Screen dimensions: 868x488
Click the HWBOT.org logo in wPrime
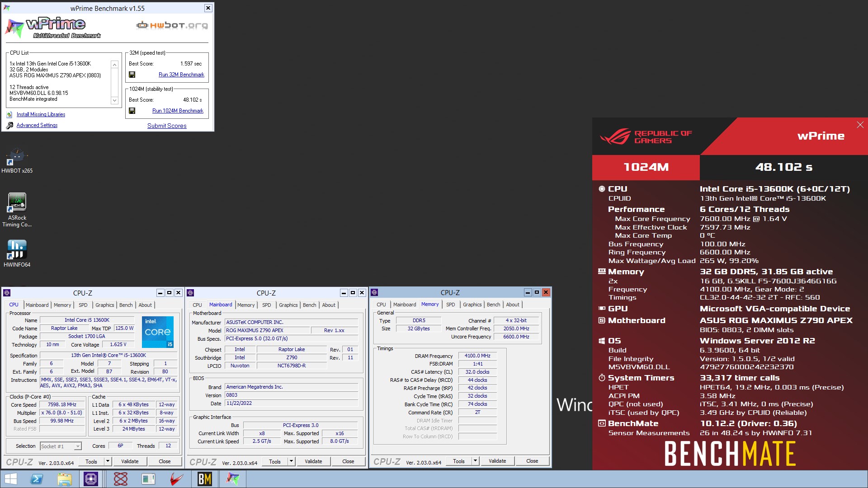pos(172,25)
